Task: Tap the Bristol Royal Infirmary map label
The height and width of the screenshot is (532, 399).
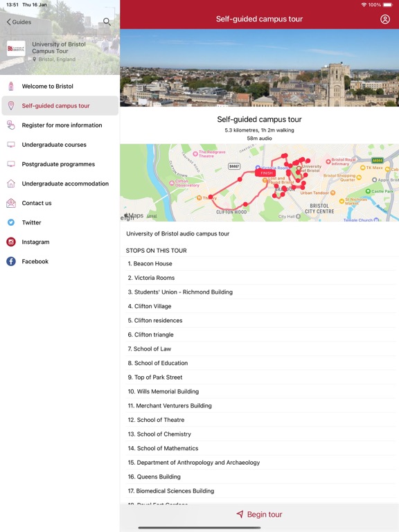Action: coord(344,161)
